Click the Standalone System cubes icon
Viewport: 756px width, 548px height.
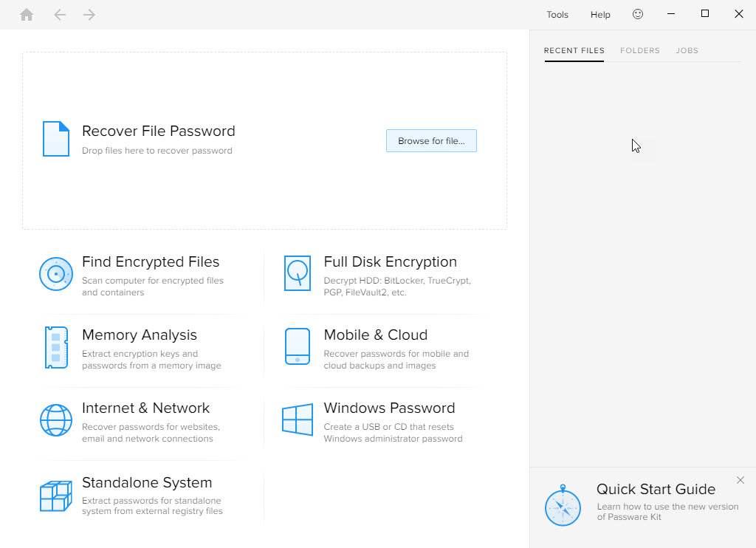pyautogui.click(x=56, y=496)
